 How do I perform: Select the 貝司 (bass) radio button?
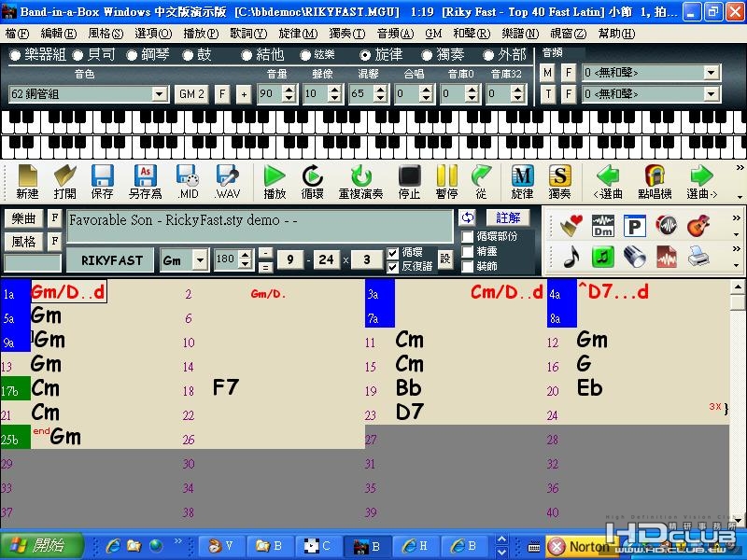point(78,55)
